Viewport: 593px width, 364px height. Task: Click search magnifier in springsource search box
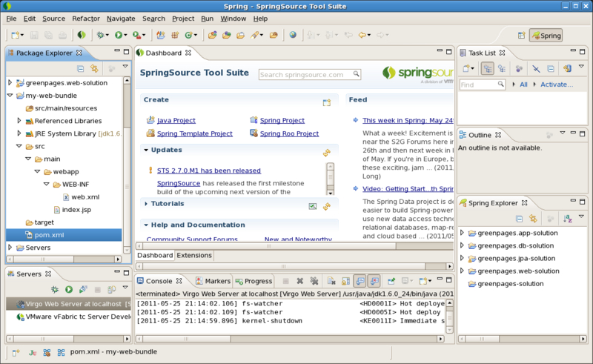pos(356,74)
